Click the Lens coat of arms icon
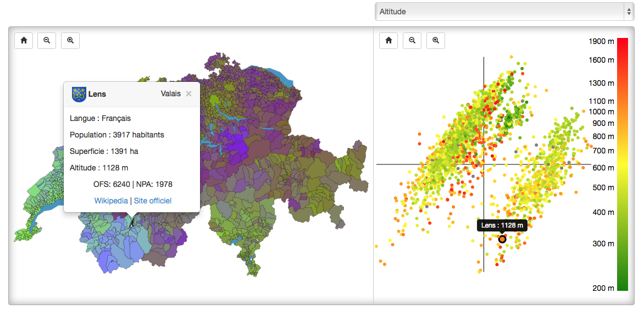Screen dimensions: 644x309 coord(79,94)
